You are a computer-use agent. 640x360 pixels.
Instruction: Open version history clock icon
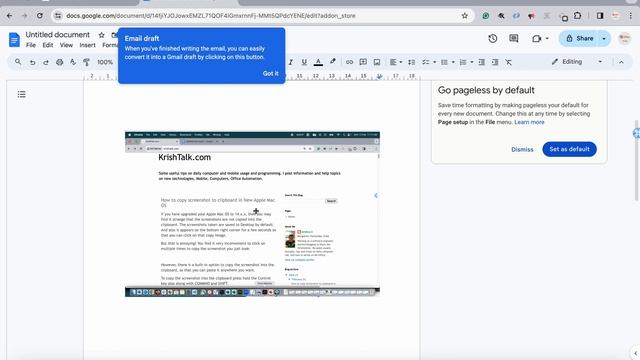(x=493, y=38)
